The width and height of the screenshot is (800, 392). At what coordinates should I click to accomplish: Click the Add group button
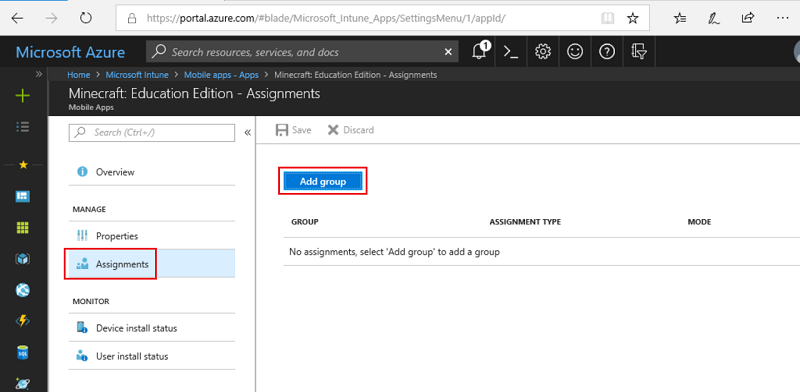click(x=323, y=181)
